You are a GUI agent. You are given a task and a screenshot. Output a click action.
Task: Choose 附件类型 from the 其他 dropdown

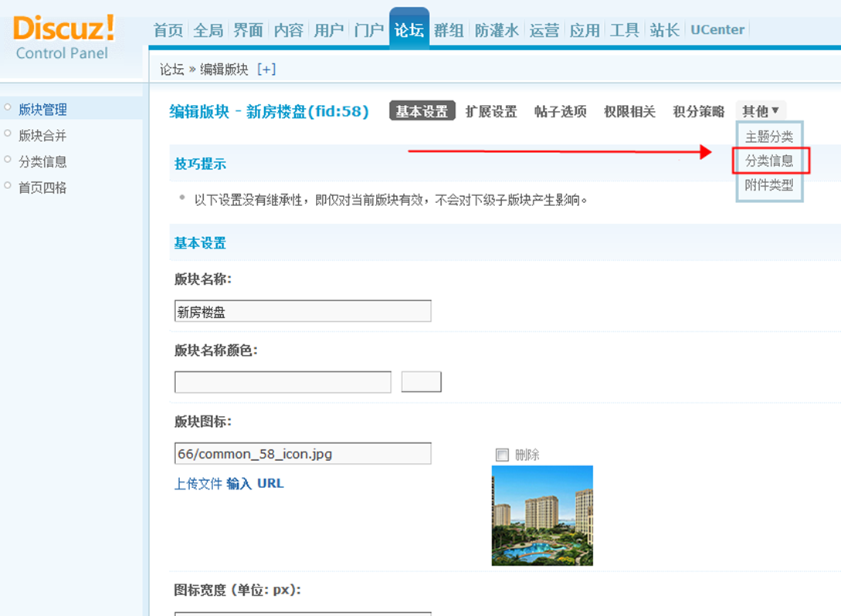point(769,185)
